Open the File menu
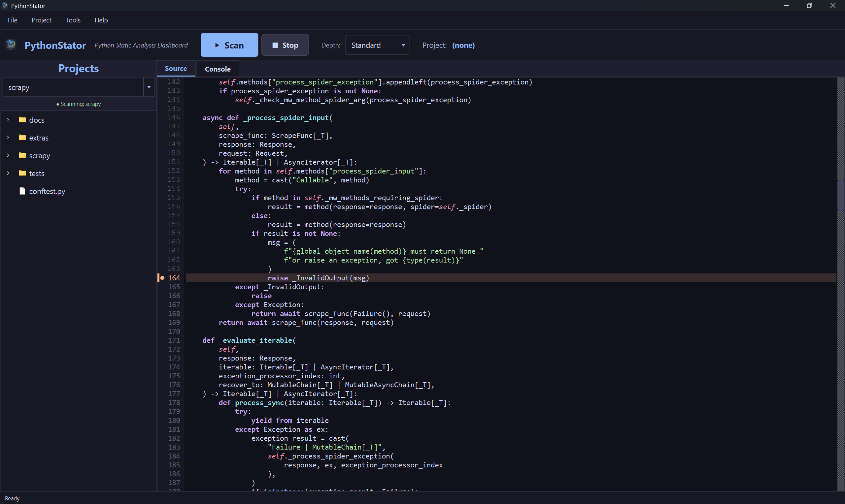Image resolution: width=845 pixels, height=504 pixels. click(13, 20)
